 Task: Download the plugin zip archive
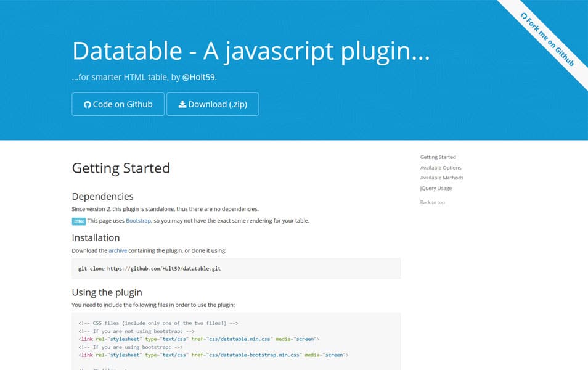tap(213, 104)
